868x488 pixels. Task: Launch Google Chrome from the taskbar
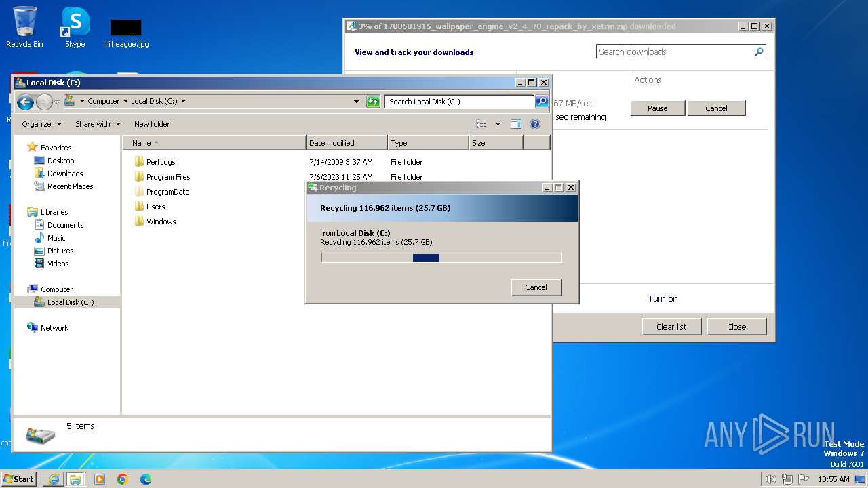(123, 479)
